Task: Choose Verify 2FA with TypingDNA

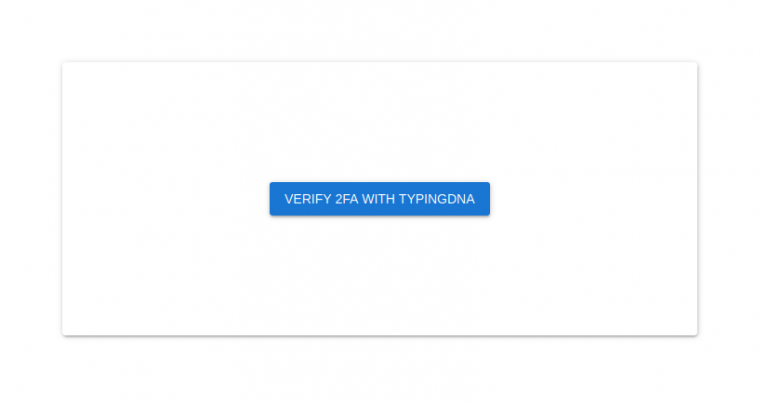Action: click(380, 199)
